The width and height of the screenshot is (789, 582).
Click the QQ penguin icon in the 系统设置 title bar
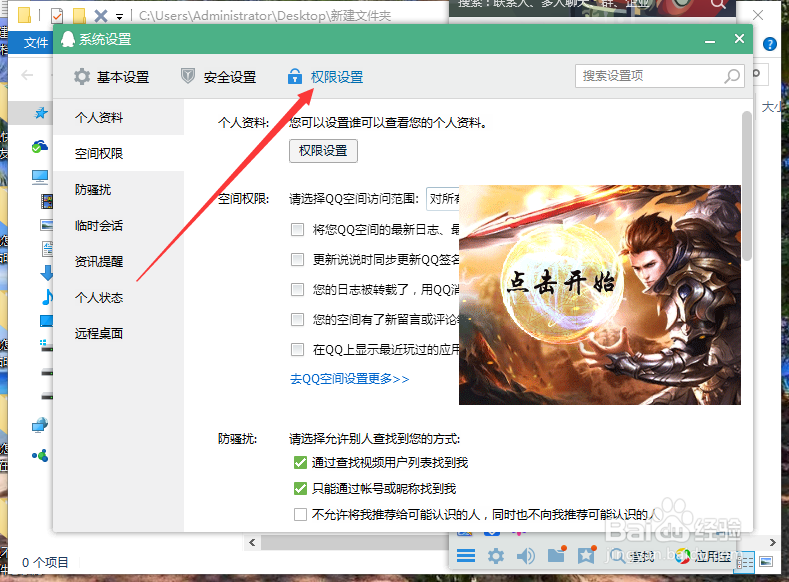click(x=68, y=39)
